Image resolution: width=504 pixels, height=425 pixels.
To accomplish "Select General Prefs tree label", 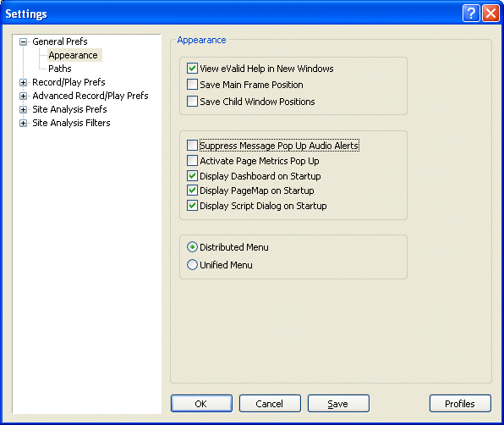I will pos(60,41).
